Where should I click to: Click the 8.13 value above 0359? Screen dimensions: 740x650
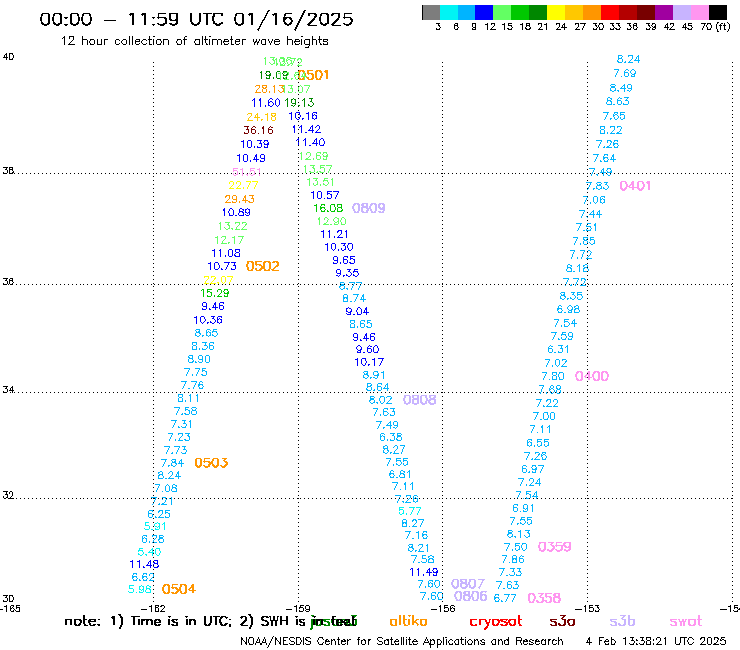click(x=518, y=534)
